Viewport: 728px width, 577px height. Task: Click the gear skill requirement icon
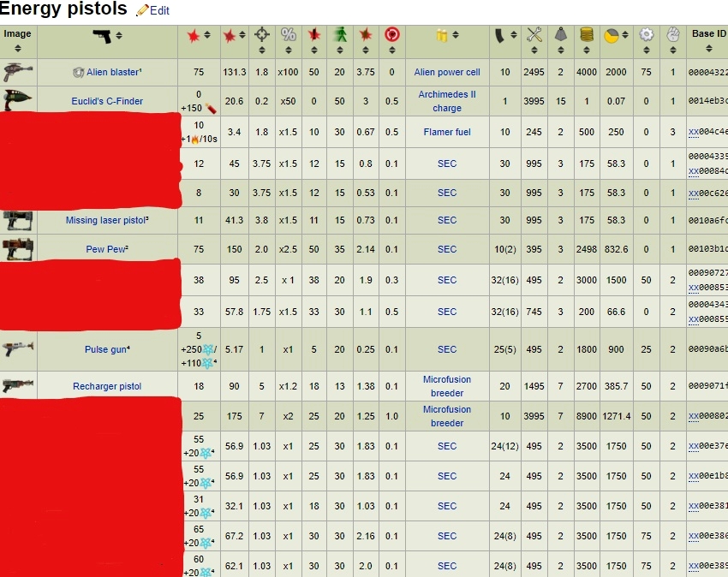pyautogui.click(x=646, y=35)
